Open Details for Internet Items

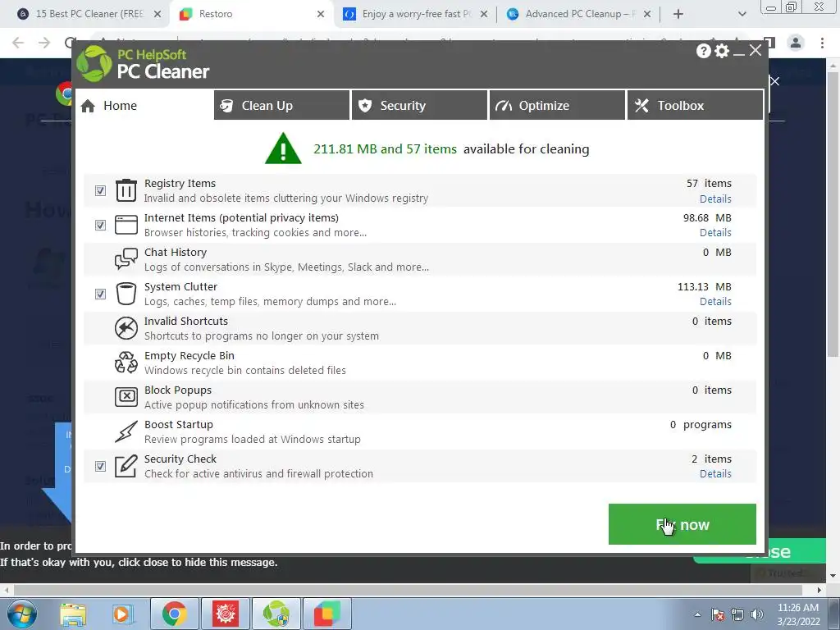click(715, 232)
